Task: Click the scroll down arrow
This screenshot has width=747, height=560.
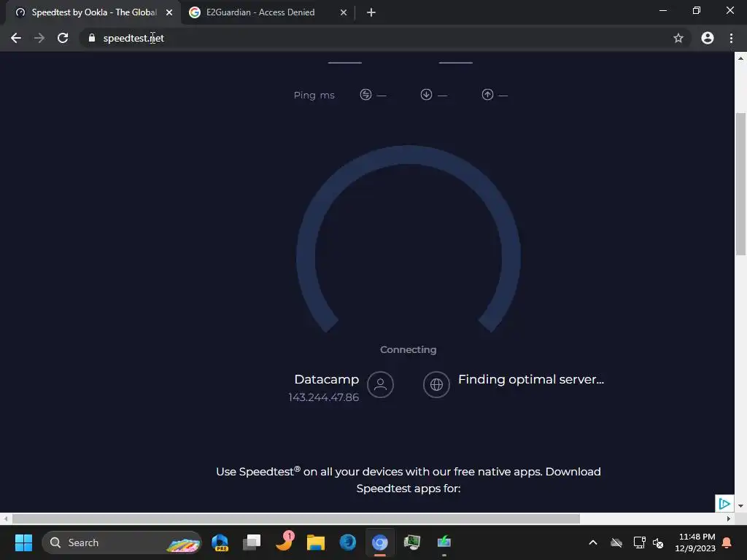Action: (740, 506)
